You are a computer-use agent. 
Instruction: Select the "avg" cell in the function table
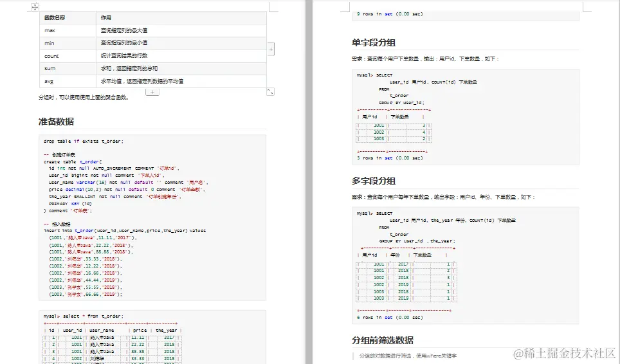68,81
